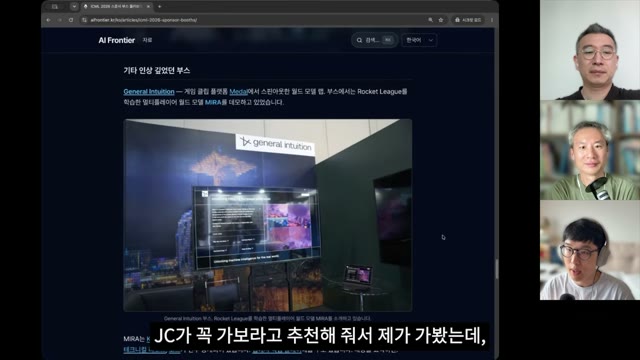
Task: Click the MIRA link in the paragraph
Action: pos(213,102)
